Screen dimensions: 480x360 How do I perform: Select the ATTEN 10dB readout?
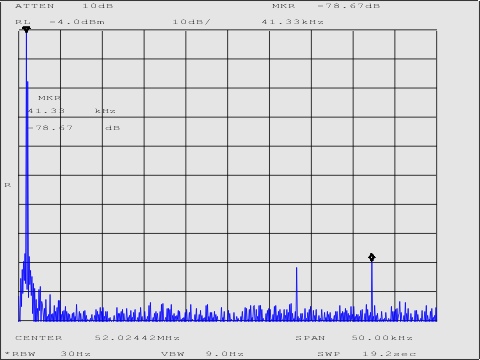pyautogui.click(x=64, y=6)
